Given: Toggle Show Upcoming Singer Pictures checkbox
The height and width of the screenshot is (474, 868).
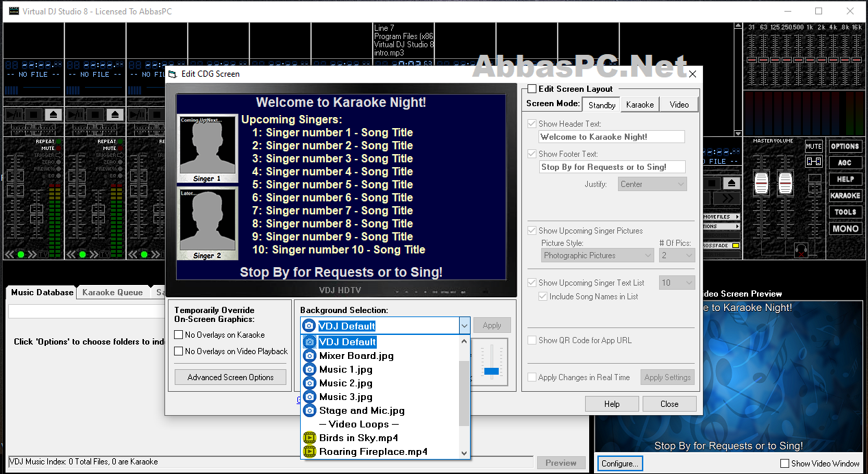Looking at the screenshot, I should tap(532, 231).
